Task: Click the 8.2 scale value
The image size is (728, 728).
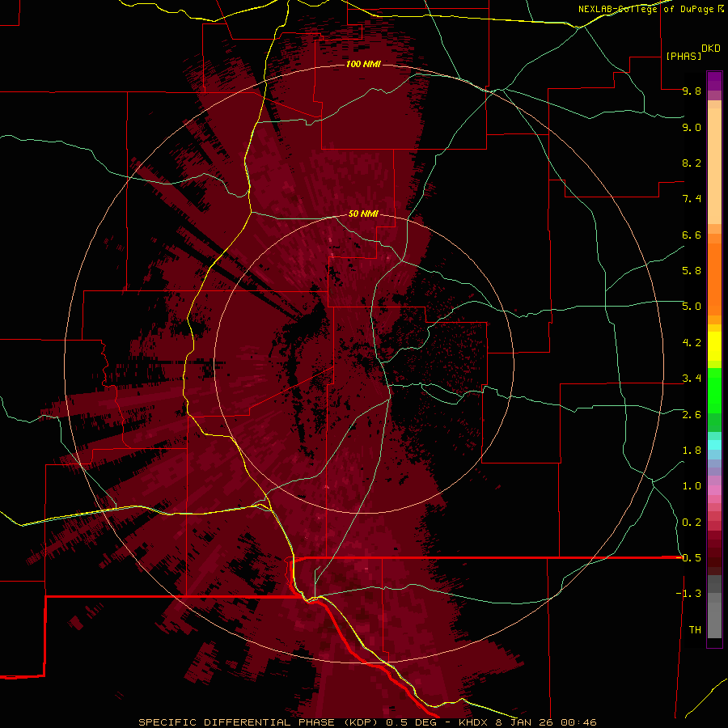Action: [692, 163]
